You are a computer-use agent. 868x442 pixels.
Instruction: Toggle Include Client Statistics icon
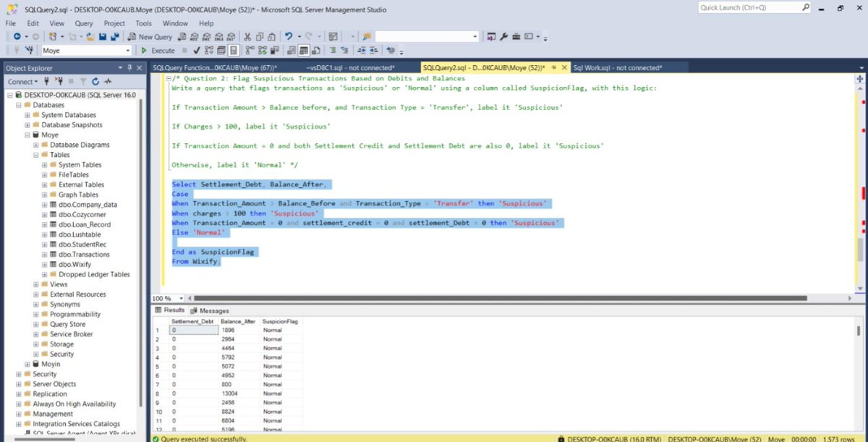coord(276,51)
